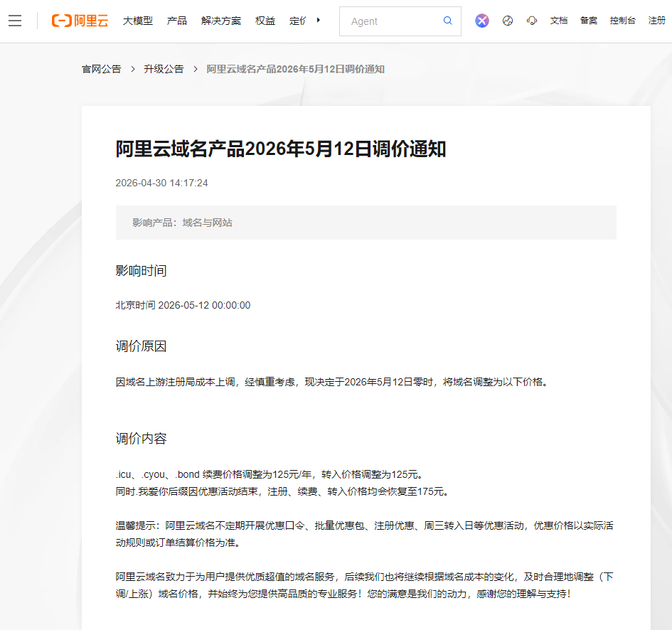
Task: Click the 影响产品：域名与网站 banner
Action: (x=366, y=223)
